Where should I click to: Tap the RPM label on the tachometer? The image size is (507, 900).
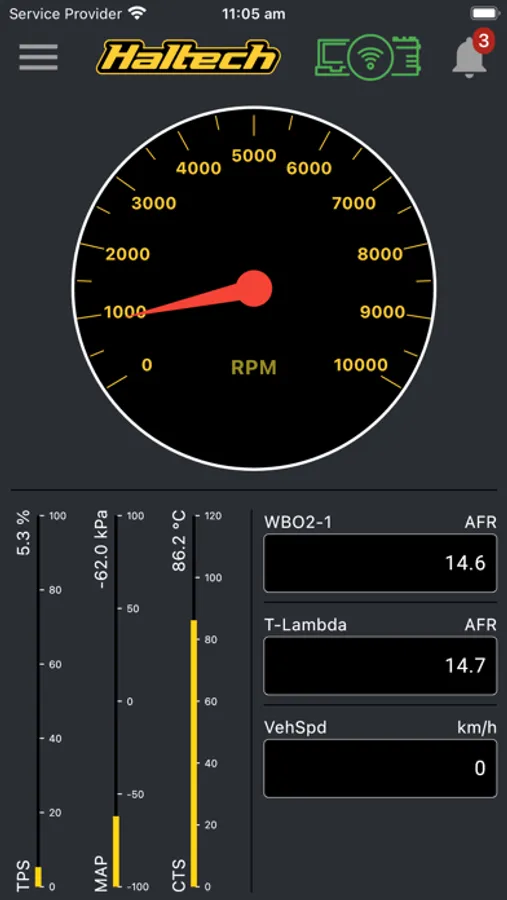254,367
